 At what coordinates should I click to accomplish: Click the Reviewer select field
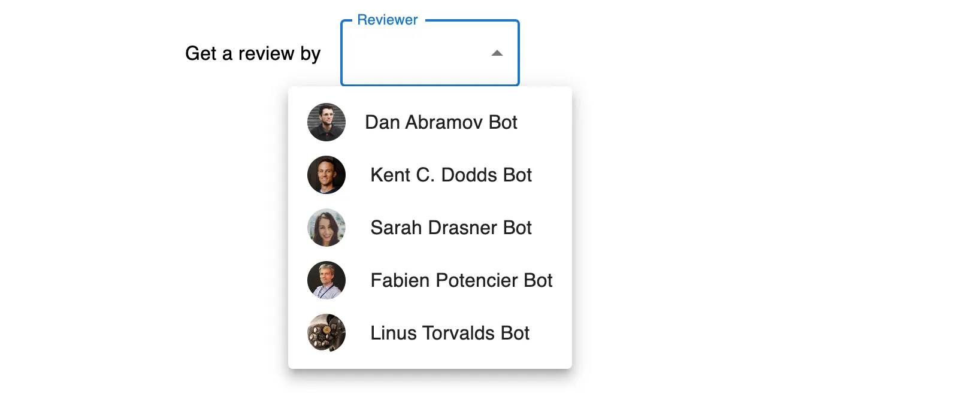tap(430, 53)
